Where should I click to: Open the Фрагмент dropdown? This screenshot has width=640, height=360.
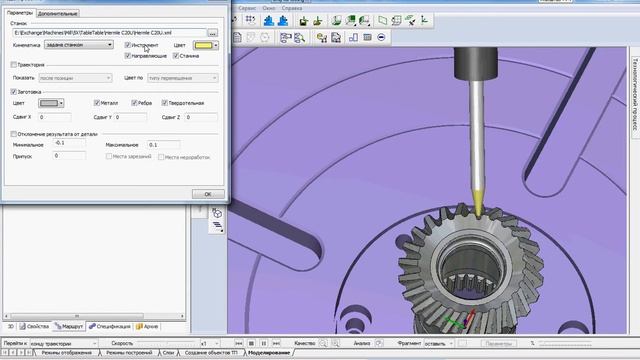click(x=439, y=344)
